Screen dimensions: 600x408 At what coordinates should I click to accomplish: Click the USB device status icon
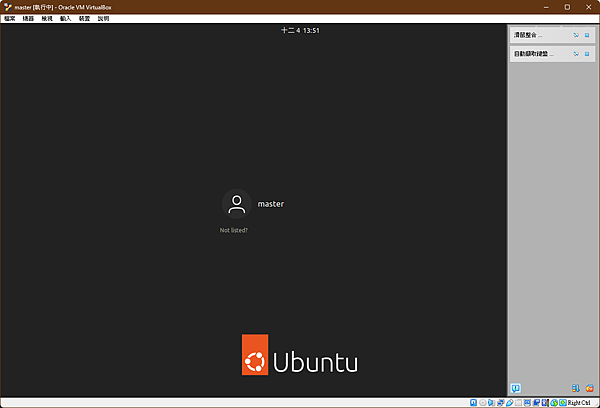click(510, 403)
